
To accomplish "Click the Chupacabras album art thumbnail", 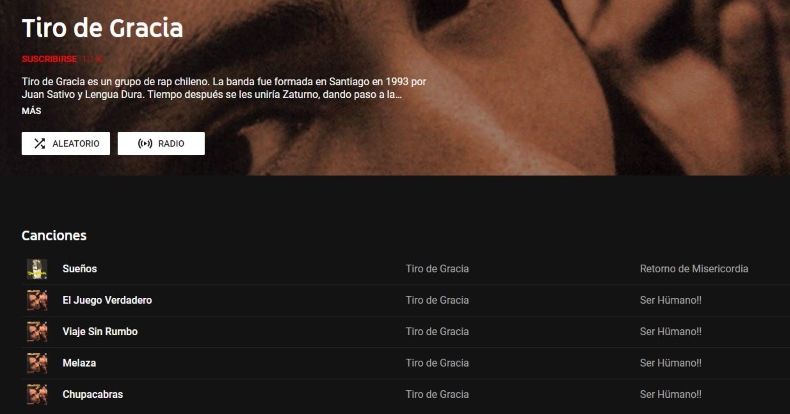I will (x=37, y=394).
